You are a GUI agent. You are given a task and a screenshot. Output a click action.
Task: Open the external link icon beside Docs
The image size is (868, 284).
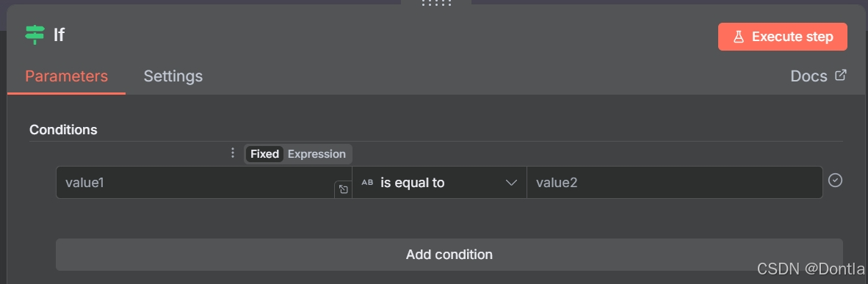840,75
